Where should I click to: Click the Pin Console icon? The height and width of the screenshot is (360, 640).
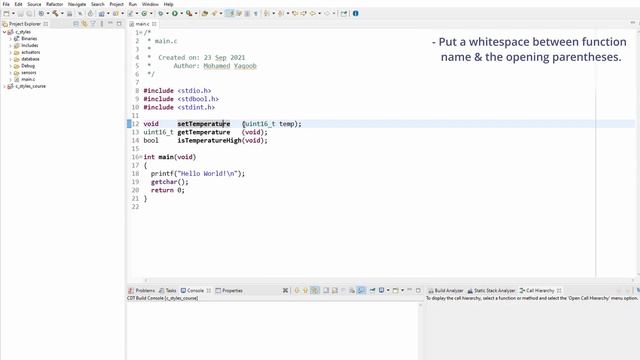coord(372,291)
